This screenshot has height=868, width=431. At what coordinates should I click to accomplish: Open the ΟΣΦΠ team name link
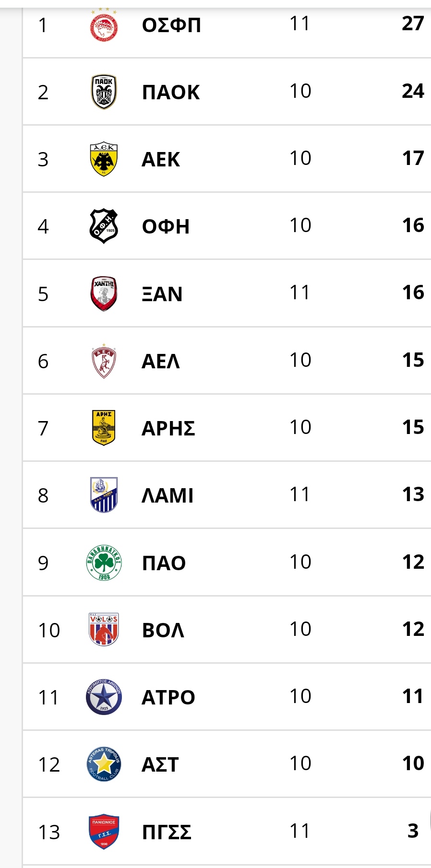point(171,25)
